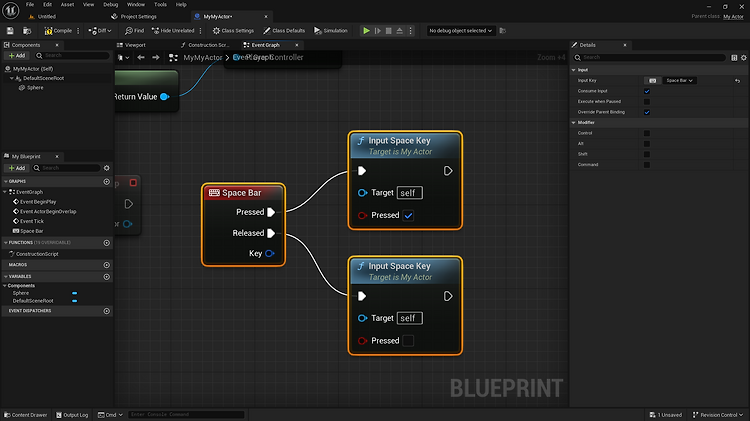The height and width of the screenshot is (421, 750).
Task: Add a new graph
Action: click(x=107, y=182)
